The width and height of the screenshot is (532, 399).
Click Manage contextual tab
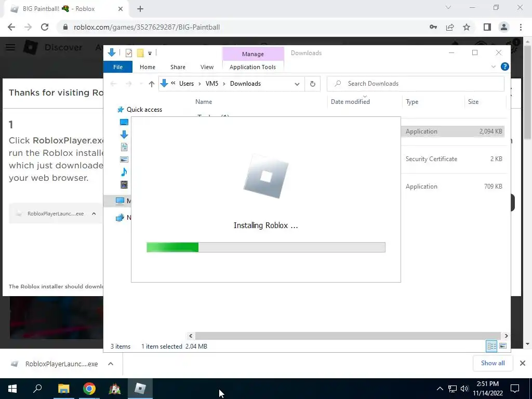click(x=253, y=54)
